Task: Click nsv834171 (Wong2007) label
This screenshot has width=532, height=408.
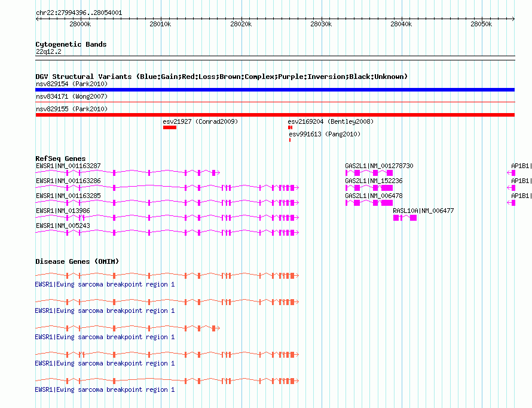Action: pyautogui.click(x=72, y=96)
